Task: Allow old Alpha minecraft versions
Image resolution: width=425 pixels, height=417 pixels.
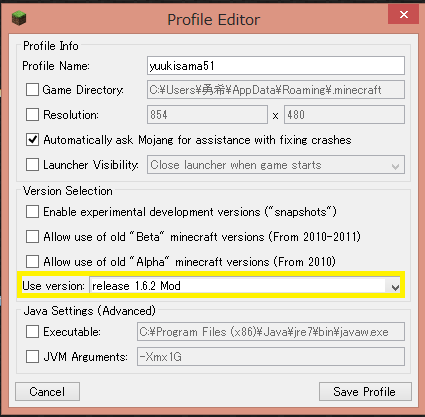Action: coord(32,262)
